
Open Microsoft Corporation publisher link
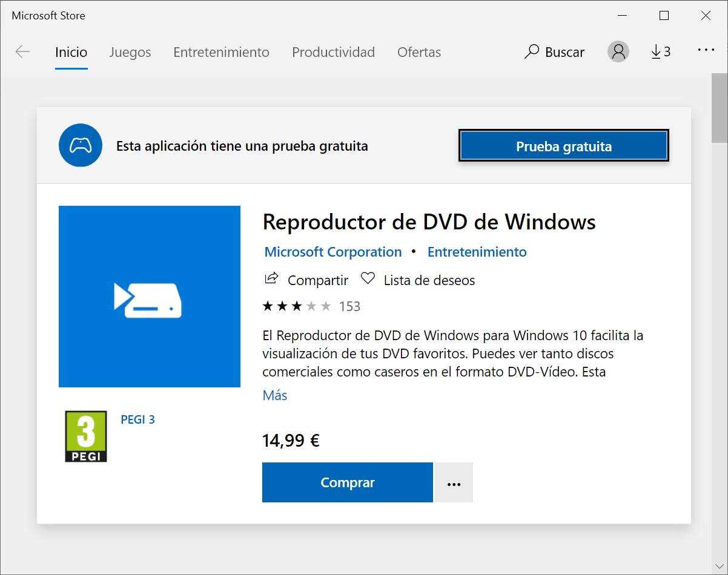(x=333, y=252)
